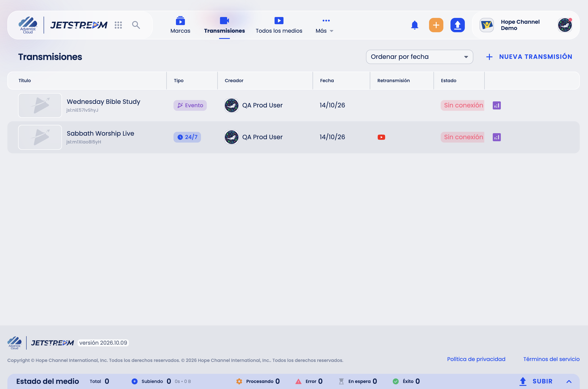588x389 pixels.
Task: Click the Wednesday Bible Study title
Action: (103, 102)
